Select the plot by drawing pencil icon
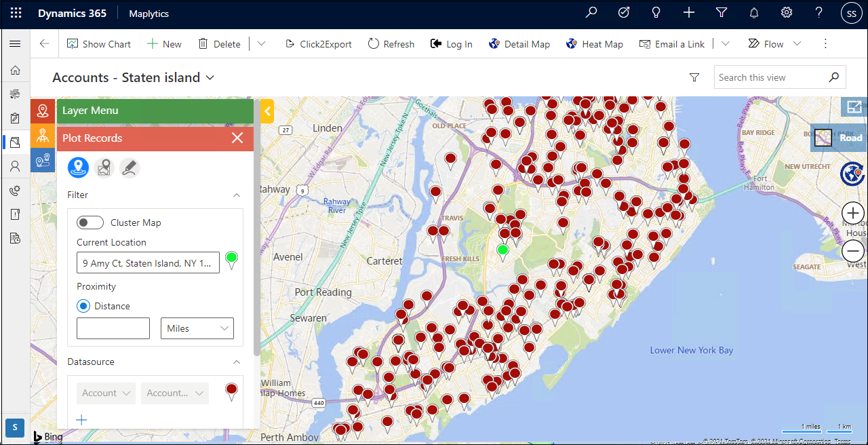This screenshot has width=868, height=445. [x=130, y=167]
